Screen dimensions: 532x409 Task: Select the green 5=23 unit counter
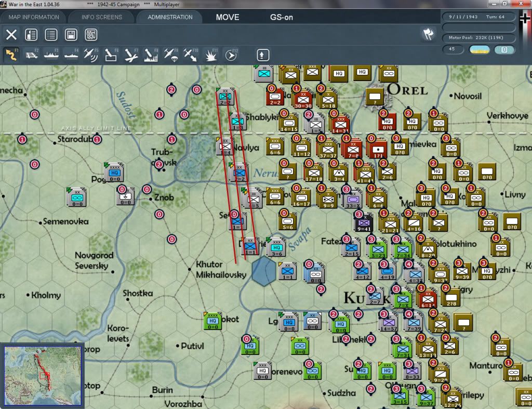[378, 249]
